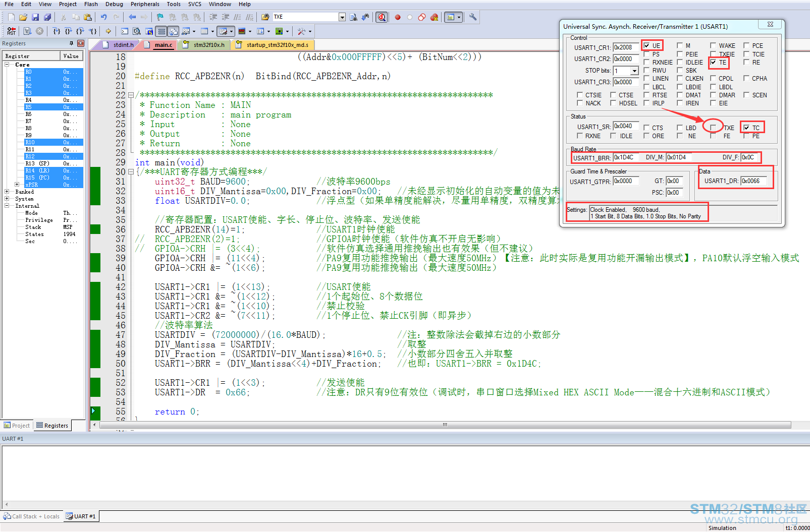Switch to the Project panel tab
This screenshot has width=810, height=532.
coord(17,426)
